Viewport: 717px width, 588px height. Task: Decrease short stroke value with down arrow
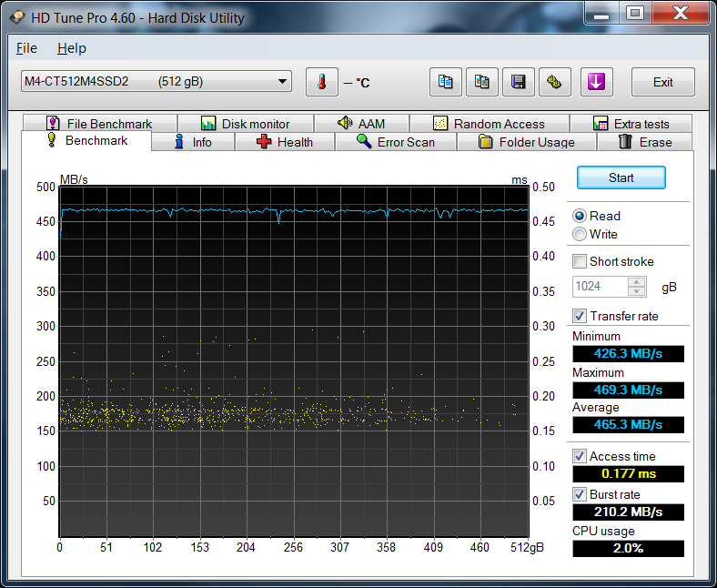(x=637, y=292)
